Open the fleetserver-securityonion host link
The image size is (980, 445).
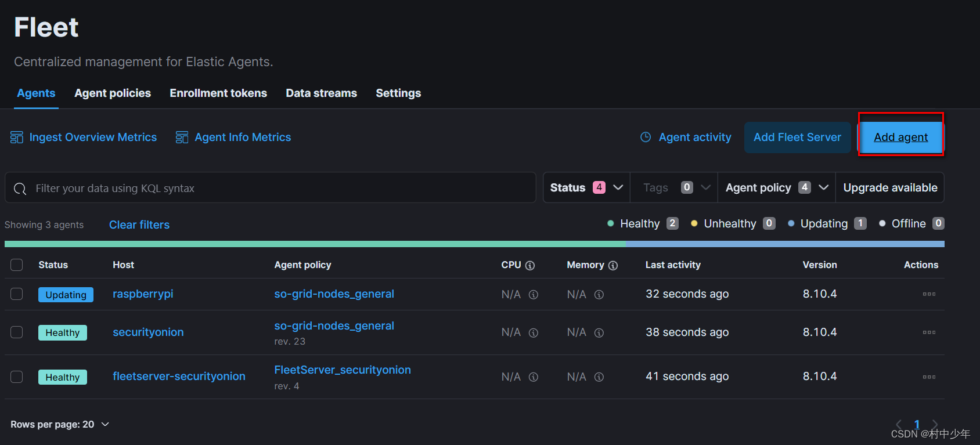[179, 377]
